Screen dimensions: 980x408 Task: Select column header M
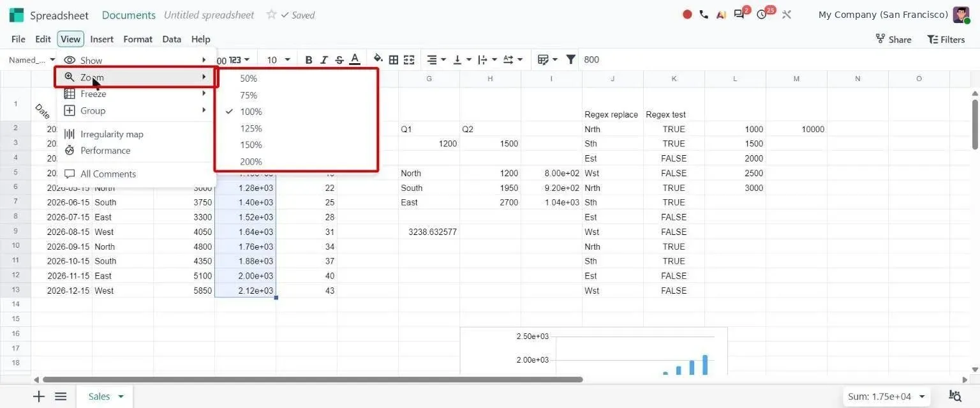coord(796,79)
